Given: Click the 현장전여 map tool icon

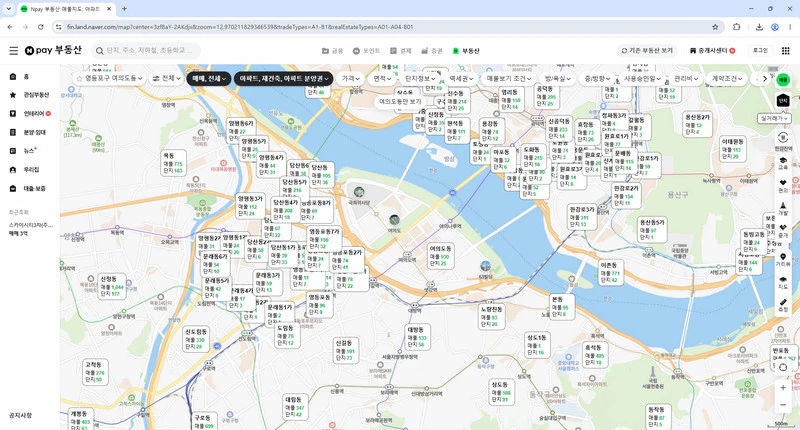Looking at the screenshot, I should point(783,141).
